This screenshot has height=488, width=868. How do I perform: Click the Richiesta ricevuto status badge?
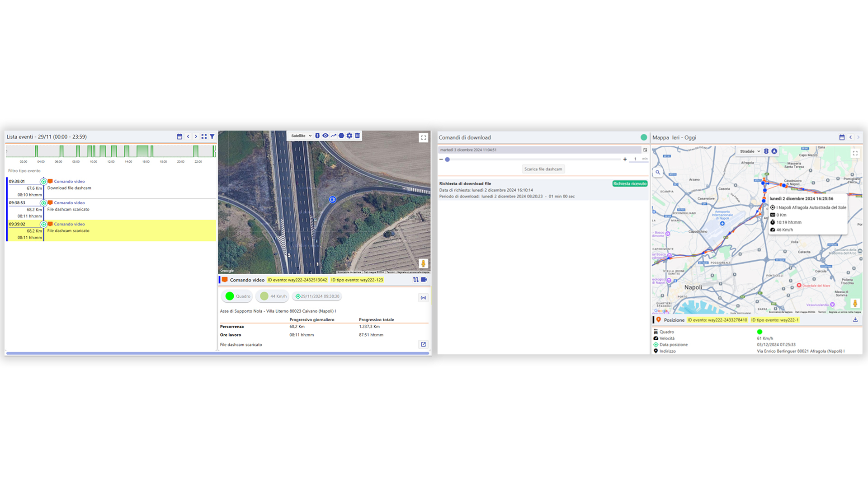click(x=630, y=183)
